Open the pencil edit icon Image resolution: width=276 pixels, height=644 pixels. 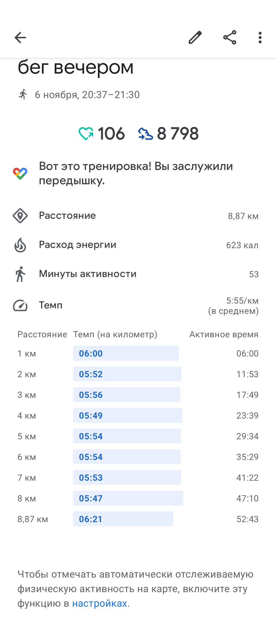pyautogui.click(x=195, y=38)
